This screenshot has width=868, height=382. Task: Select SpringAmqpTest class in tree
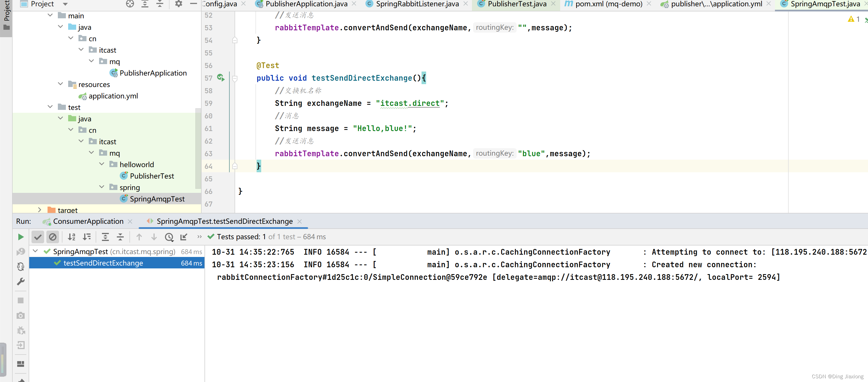(x=157, y=199)
